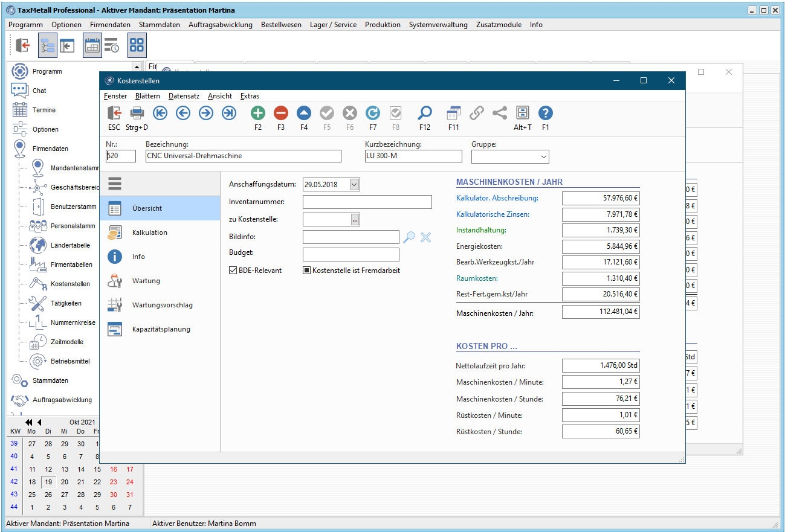Switch to the Kalkulation section

coord(149,232)
